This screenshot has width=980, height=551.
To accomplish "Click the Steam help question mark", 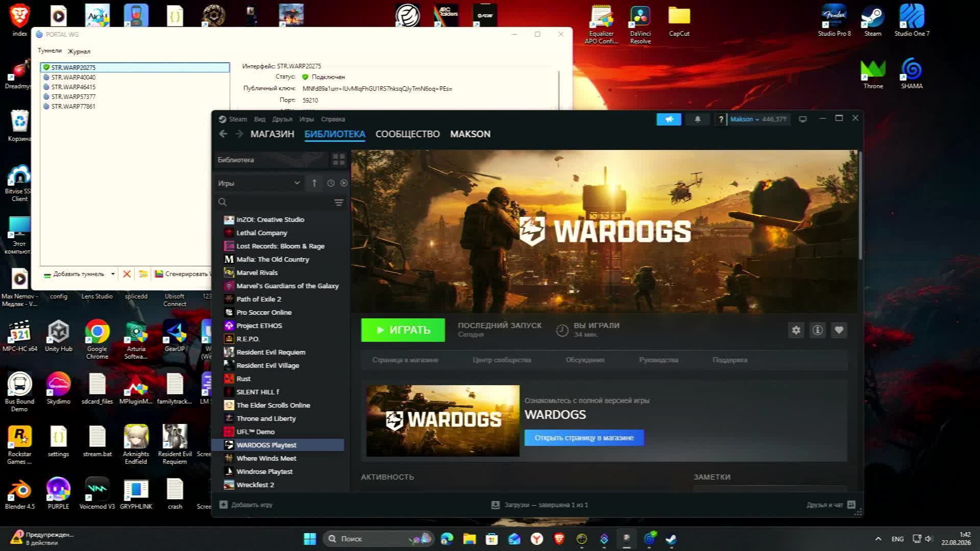I will coord(721,119).
